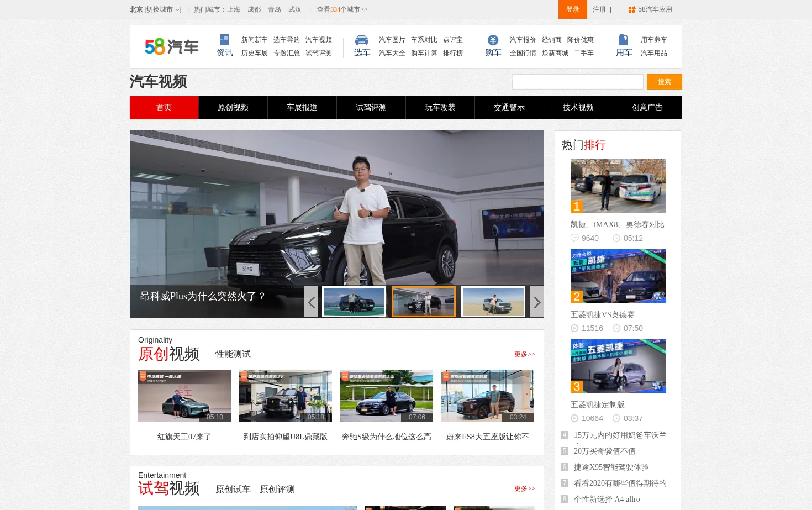Screen dimensions: 812x510
Task: Open 历史车展 link
Action: click(x=255, y=53)
